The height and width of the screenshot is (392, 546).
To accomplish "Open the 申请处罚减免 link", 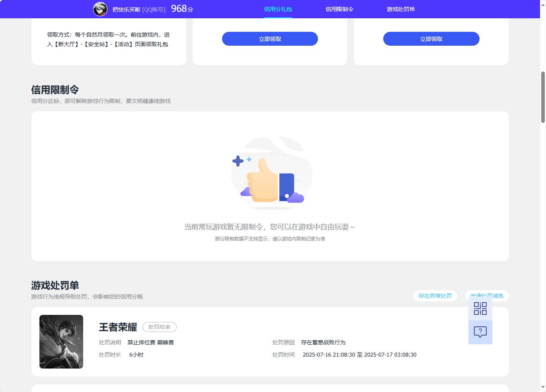I will click(486, 296).
